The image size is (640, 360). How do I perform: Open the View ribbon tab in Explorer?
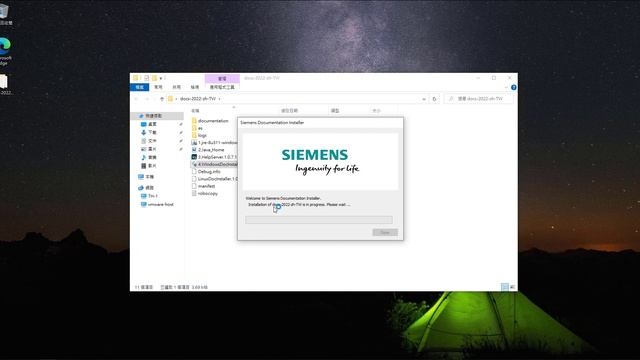click(x=195, y=87)
